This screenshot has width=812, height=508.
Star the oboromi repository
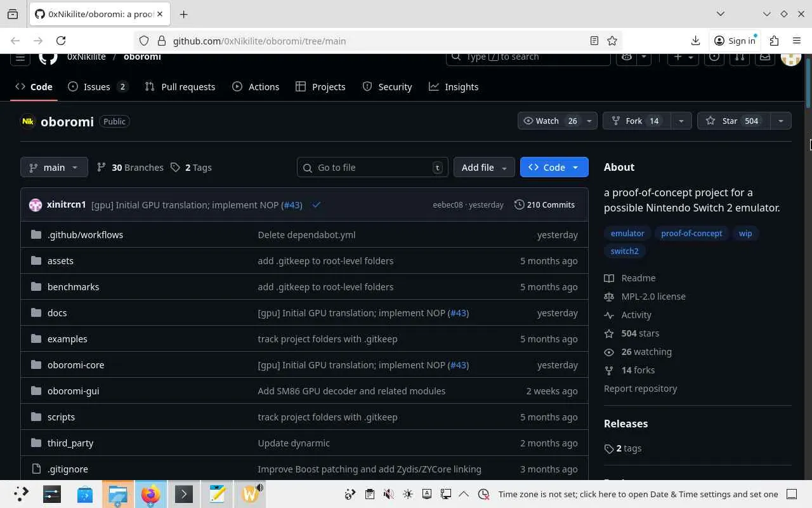click(x=733, y=121)
